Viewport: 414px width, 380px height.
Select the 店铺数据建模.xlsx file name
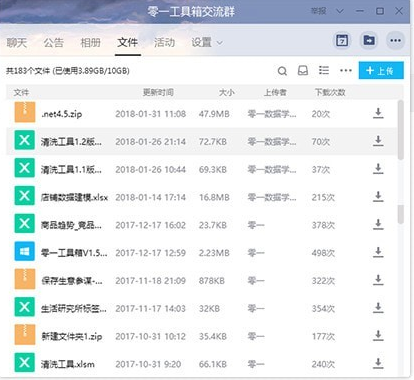tap(74, 197)
